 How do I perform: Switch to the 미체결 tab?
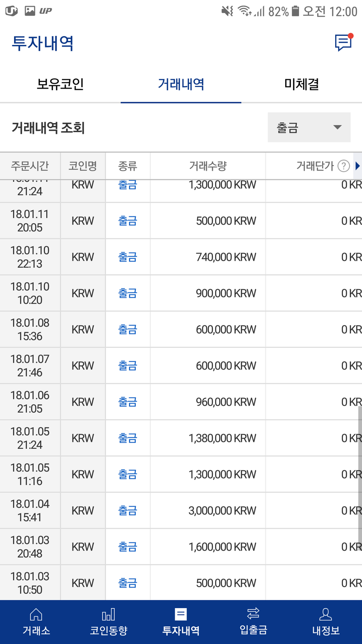(302, 84)
